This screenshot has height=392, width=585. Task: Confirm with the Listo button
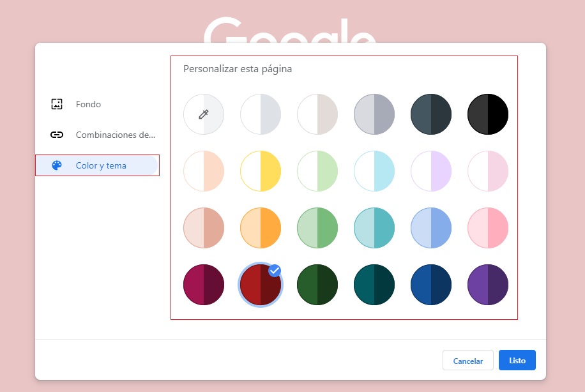pyautogui.click(x=517, y=360)
